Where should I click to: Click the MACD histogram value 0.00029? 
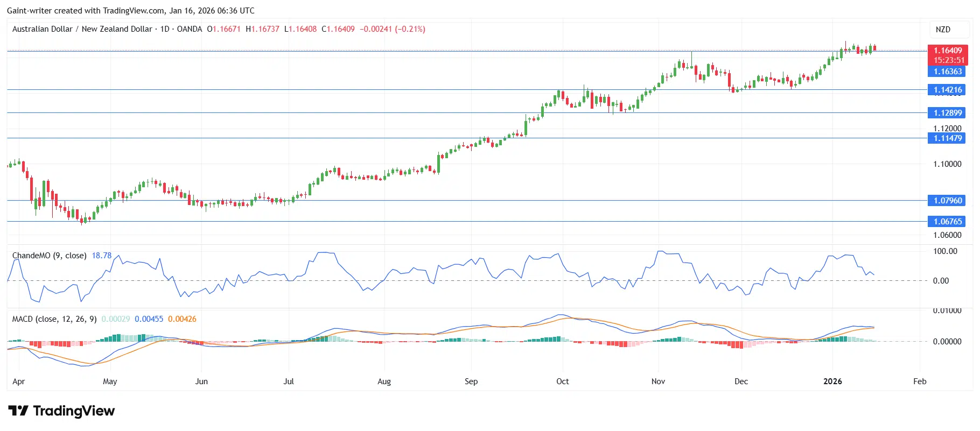[x=116, y=319]
